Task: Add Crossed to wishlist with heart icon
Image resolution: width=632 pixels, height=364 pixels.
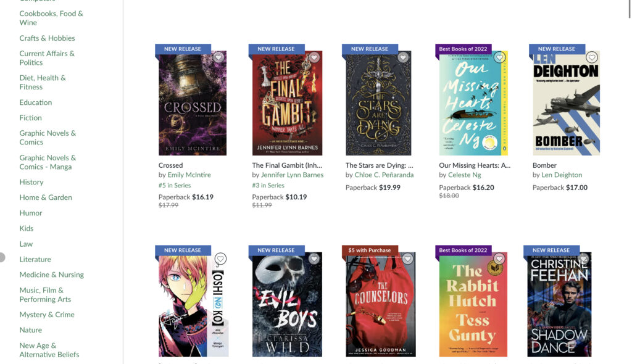Action: (218, 57)
